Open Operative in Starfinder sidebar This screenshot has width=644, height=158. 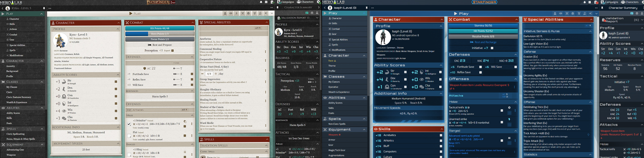tap(333, 87)
